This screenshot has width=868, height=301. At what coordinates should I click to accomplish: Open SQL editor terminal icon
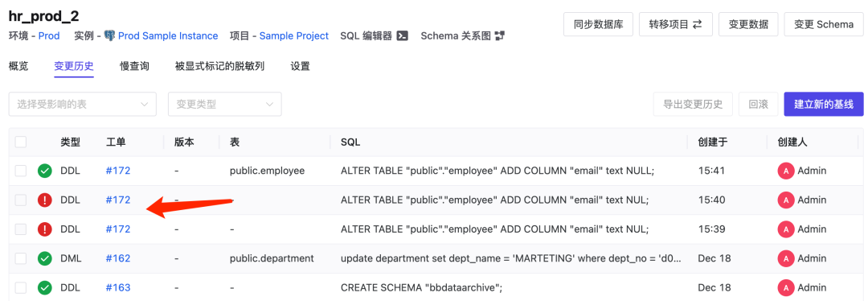pyautogui.click(x=403, y=36)
